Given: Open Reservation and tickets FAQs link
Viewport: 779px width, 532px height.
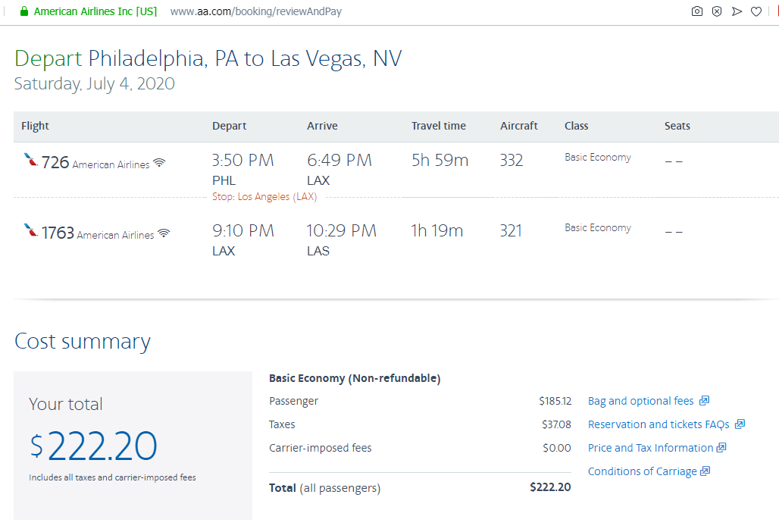Looking at the screenshot, I should 659,424.
